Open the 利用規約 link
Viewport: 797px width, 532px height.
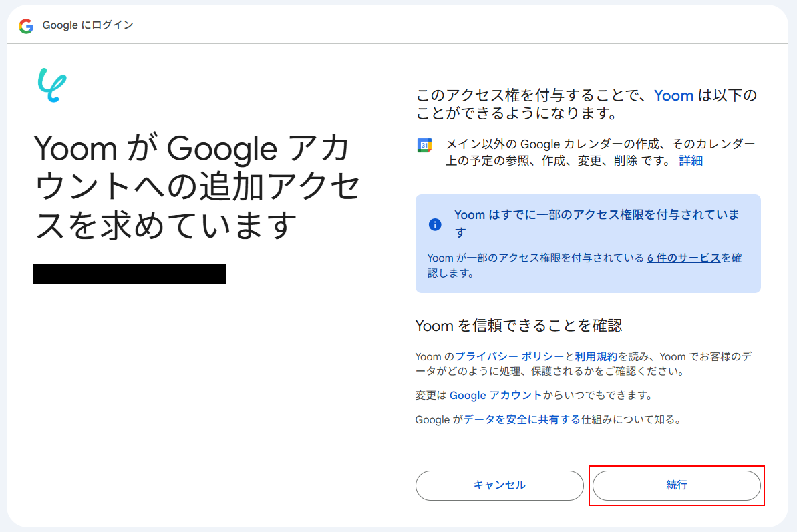[597, 357]
